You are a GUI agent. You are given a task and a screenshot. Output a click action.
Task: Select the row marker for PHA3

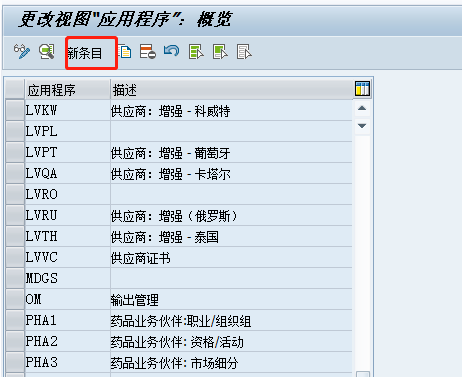(15, 362)
